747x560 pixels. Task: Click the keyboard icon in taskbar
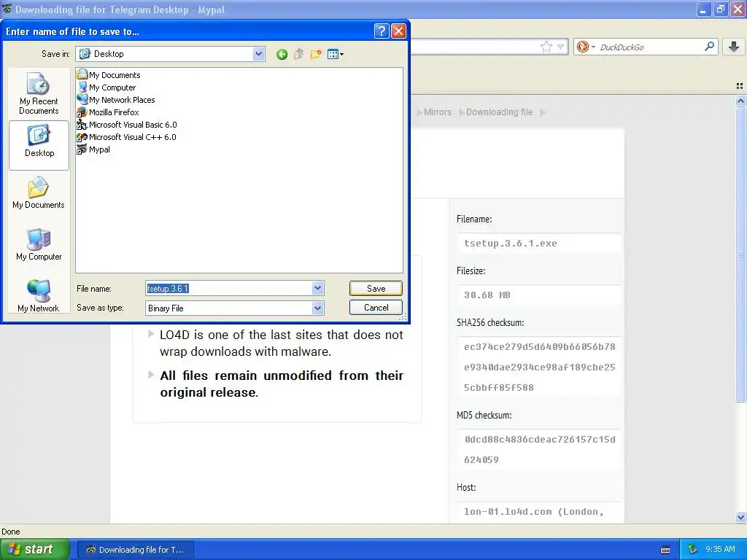tap(665, 550)
